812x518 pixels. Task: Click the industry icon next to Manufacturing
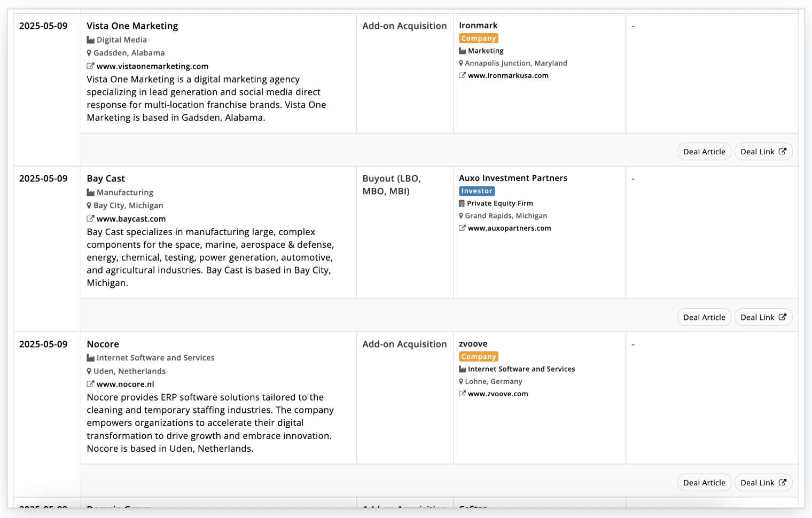click(x=90, y=193)
